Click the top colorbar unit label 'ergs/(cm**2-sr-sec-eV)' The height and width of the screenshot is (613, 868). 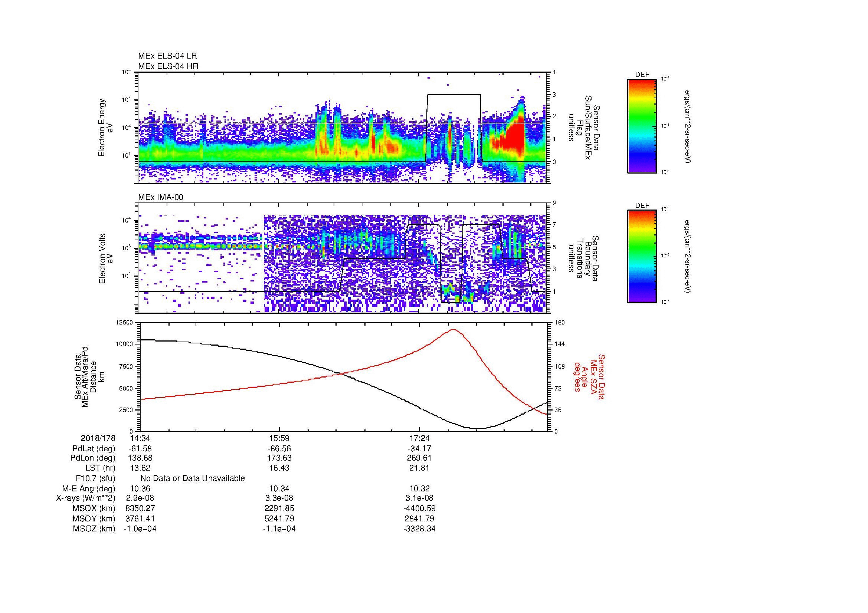[688, 126]
